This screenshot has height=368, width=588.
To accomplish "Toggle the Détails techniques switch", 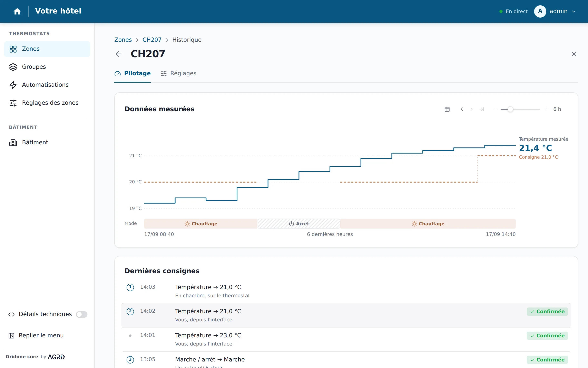I will [82, 314].
